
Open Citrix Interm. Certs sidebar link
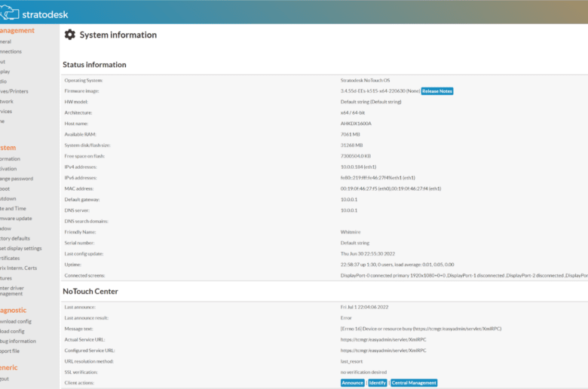[19, 268]
